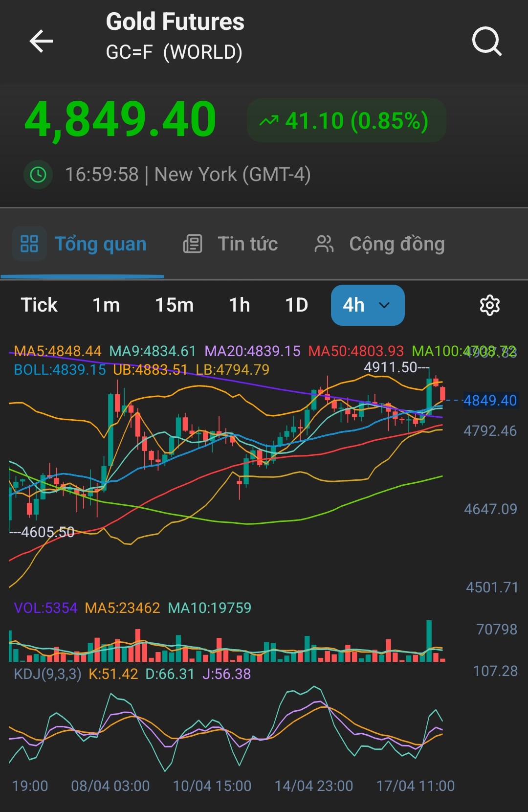Image resolution: width=528 pixels, height=812 pixels.
Task: Open the Tin tức tab
Action: [x=247, y=244]
